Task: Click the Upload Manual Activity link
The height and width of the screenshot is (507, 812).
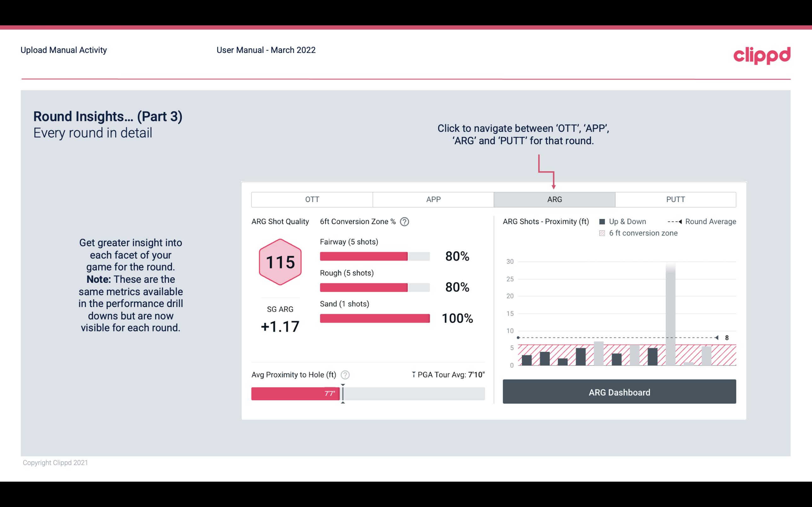Action: [64, 50]
